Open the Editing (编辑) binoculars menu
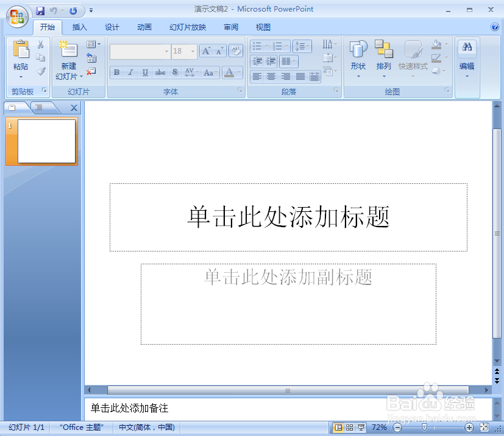This screenshot has height=436, width=504. pyautogui.click(x=467, y=60)
